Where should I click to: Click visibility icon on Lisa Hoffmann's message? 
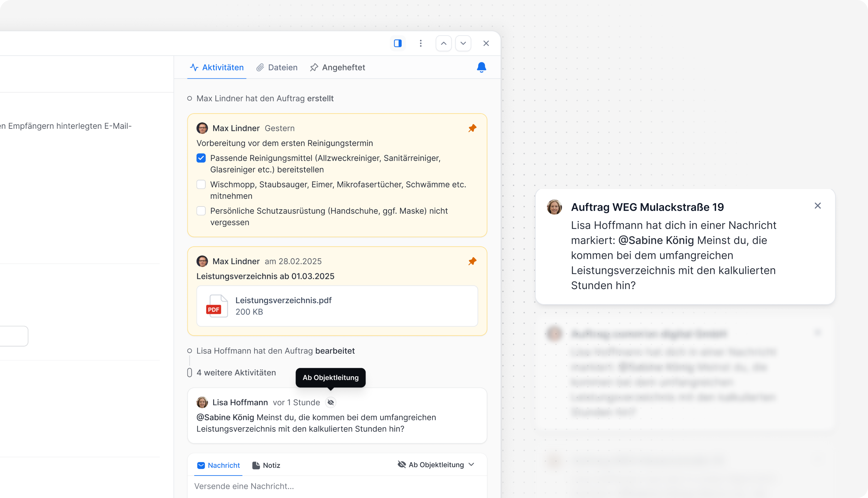330,403
